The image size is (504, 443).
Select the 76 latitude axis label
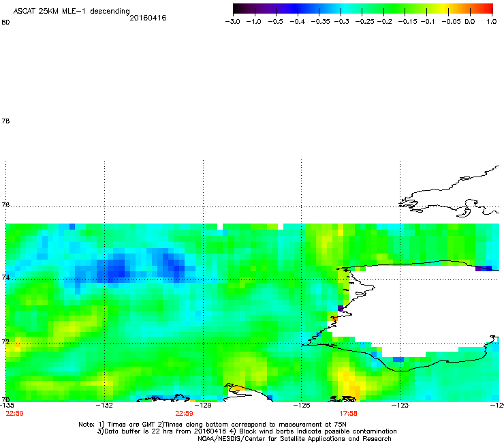click(5, 204)
